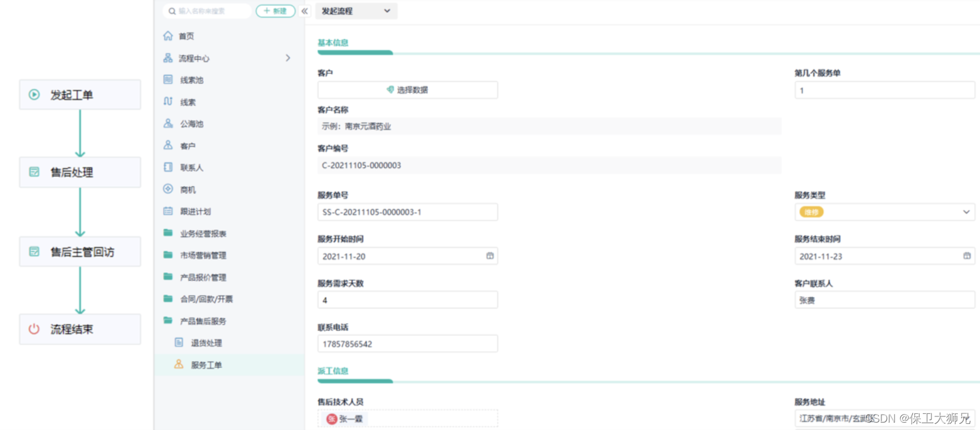Click the 线索池 sidebar icon
This screenshot has height=430, width=980.
click(x=168, y=79)
